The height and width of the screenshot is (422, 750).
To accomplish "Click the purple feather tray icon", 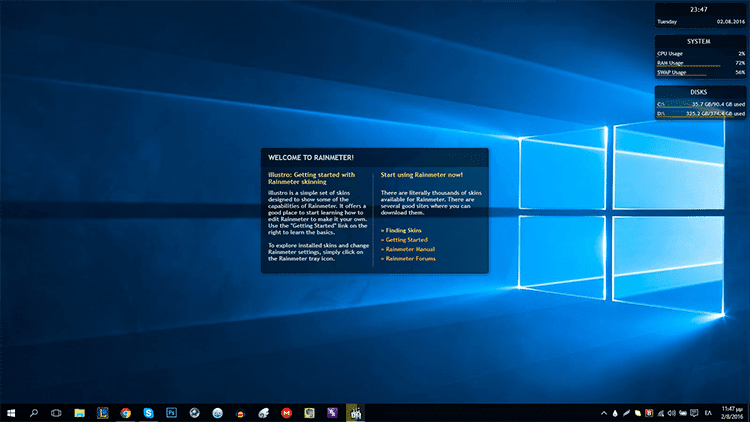I will (626, 413).
